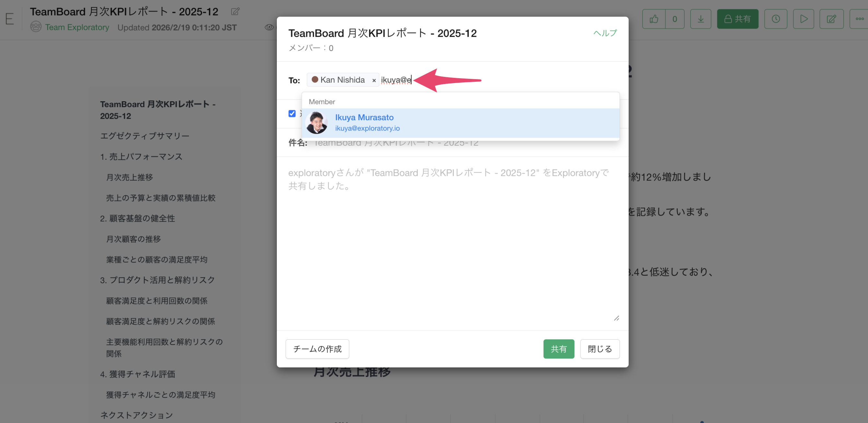868x423 pixels.
Task: Click the チームの作成 button
Action: [317, 349]
